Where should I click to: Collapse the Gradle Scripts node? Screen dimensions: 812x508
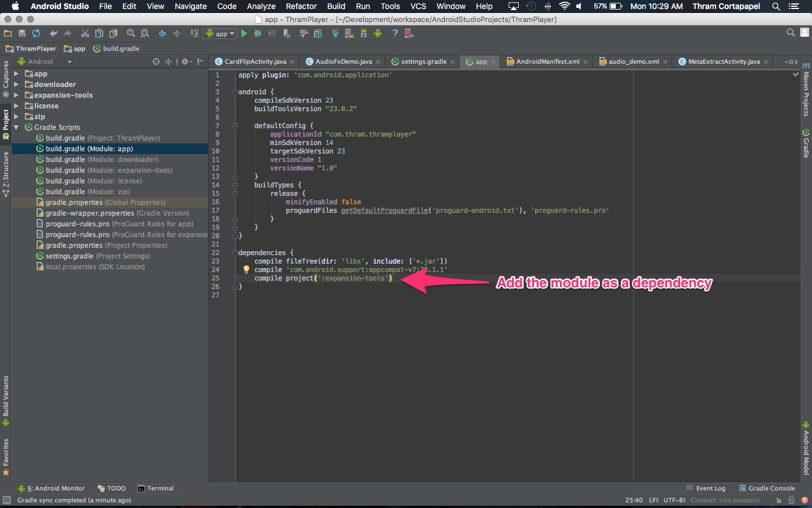coord(16,128)
